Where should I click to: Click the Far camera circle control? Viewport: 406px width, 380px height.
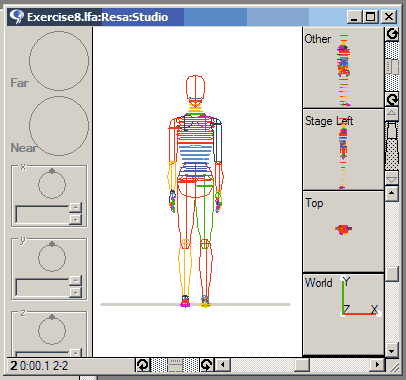pyautogui.click(x=59, y=61)
